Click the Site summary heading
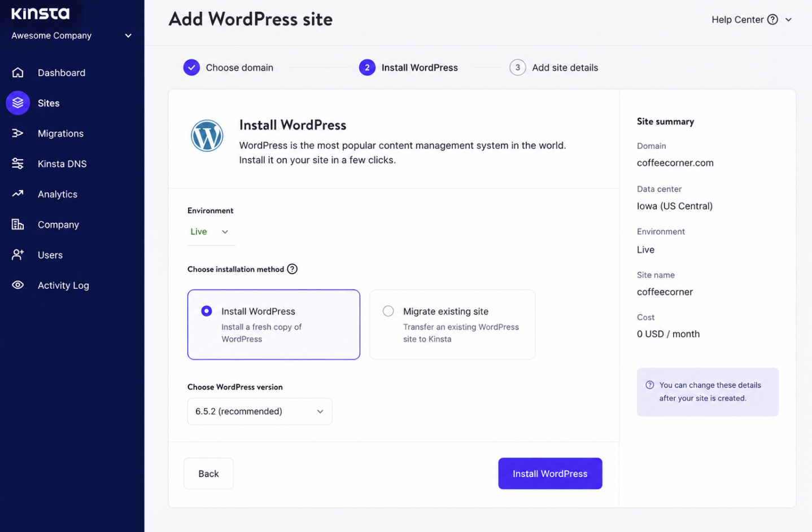812x532 pixels. tap(665, 121)
